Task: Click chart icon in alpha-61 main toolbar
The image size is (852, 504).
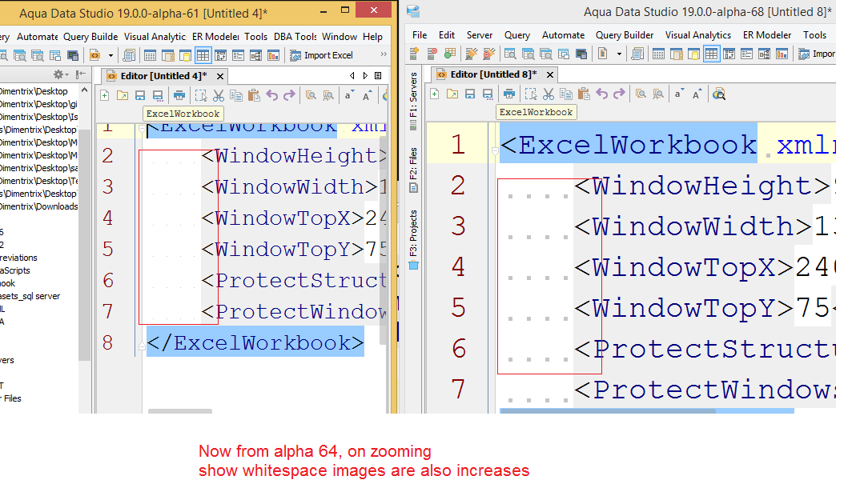Action: tap(273, 55)
